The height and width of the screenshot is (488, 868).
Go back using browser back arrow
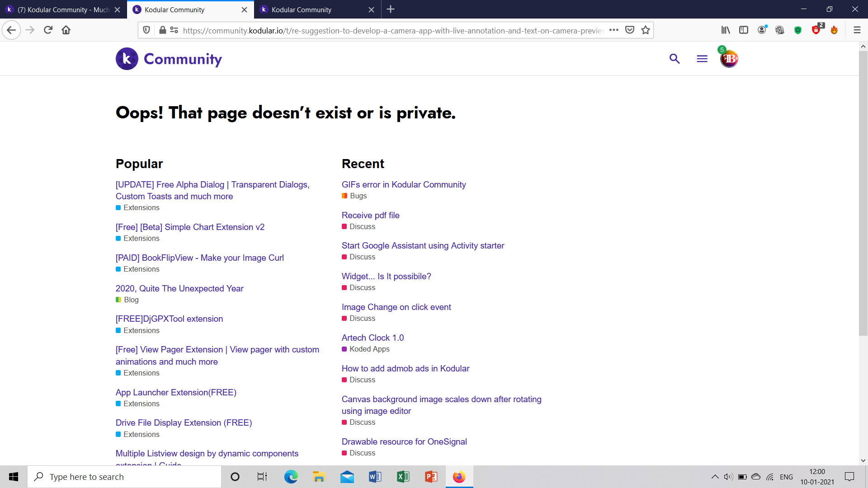click(11, 30)
